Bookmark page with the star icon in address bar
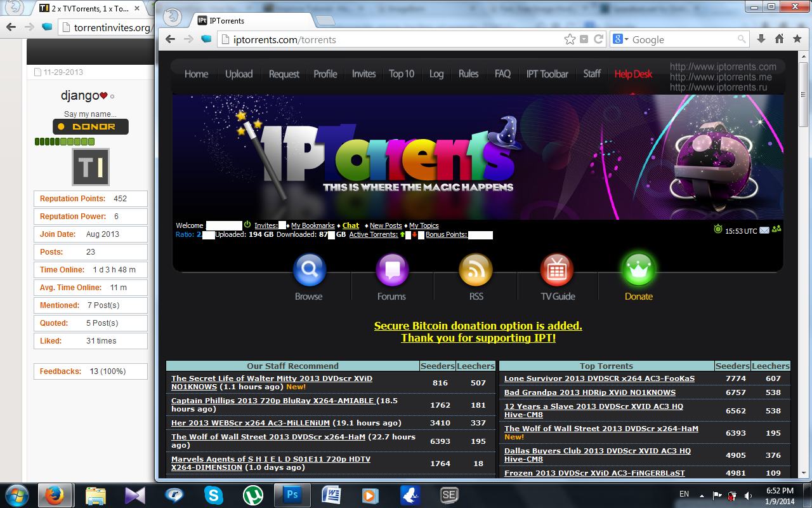The image size is (812, 508). pyautogui.click(x=570, y=39)
